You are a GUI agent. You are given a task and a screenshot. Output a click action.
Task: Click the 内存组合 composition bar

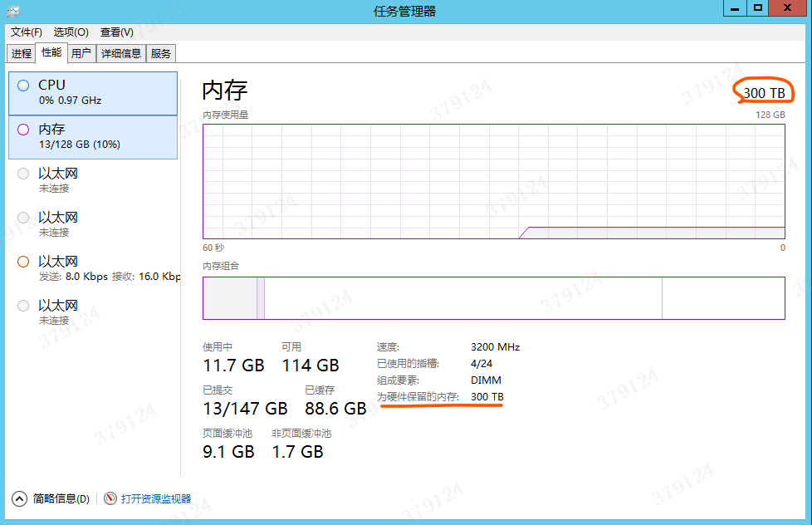[493, 297]
